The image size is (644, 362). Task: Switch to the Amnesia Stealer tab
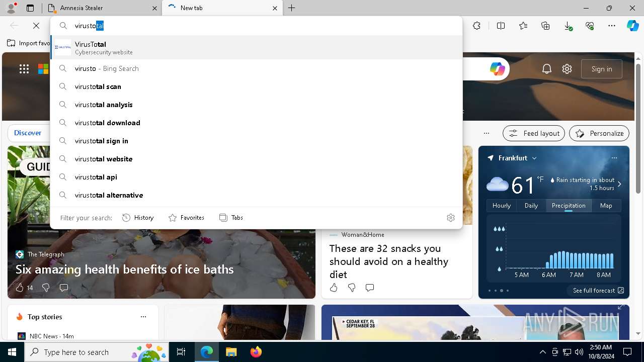coord(102,8)
